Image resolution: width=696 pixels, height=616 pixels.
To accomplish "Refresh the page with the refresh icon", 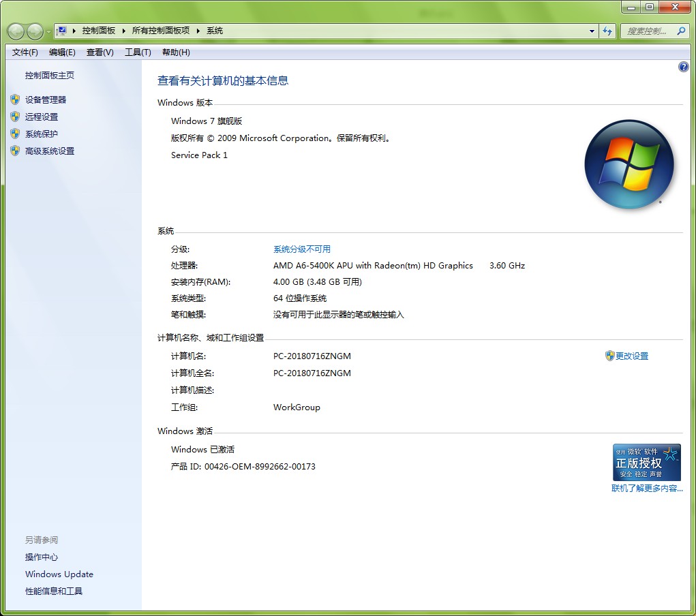I will 607,31.
